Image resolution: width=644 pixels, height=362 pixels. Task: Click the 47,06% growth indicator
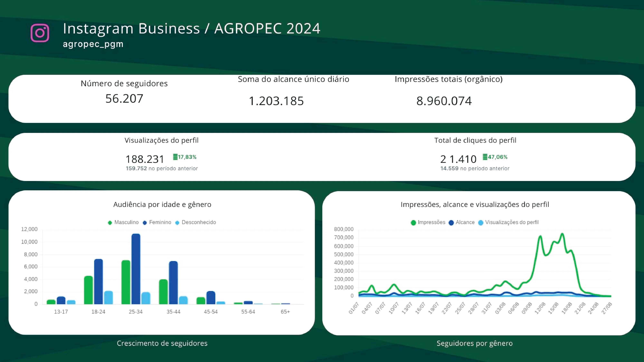click(495, 157)
